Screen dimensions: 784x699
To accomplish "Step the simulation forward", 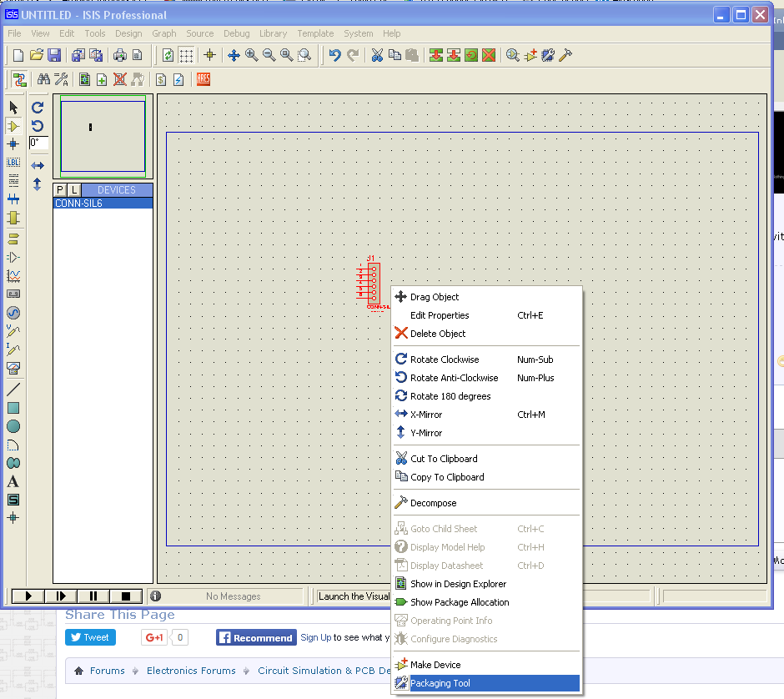I will click(x=61, y=596).
